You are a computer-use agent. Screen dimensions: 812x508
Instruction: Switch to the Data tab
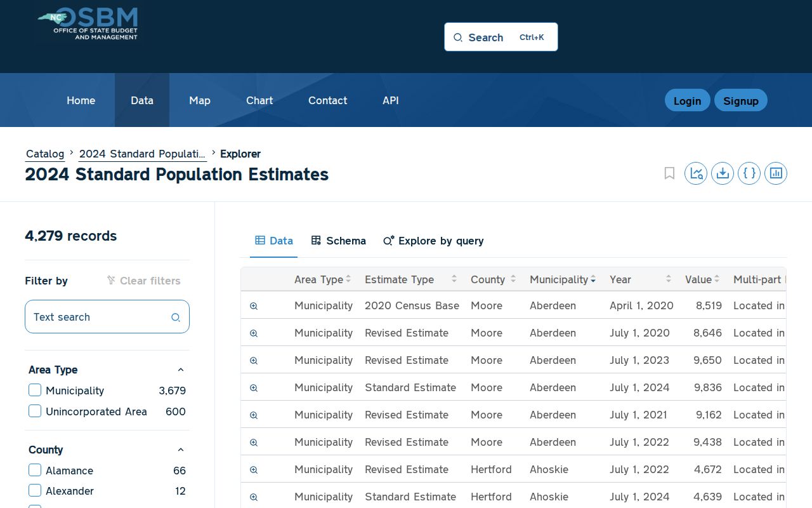[274, 241]
